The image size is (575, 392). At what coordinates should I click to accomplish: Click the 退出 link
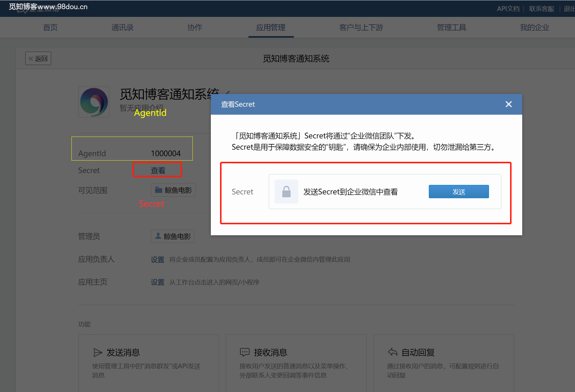click(569, 9)
